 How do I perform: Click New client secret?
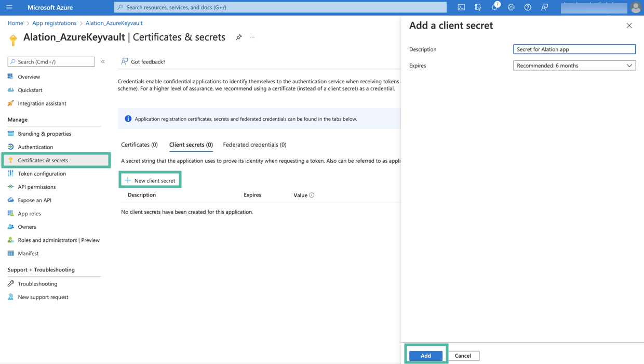tap(150, 180)
